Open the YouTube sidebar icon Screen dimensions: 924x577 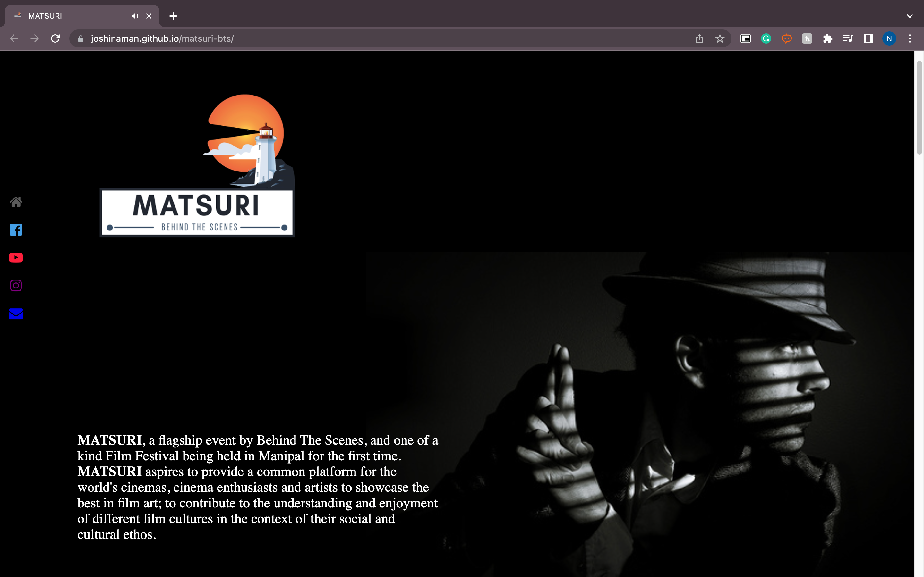tap(16, 258)
